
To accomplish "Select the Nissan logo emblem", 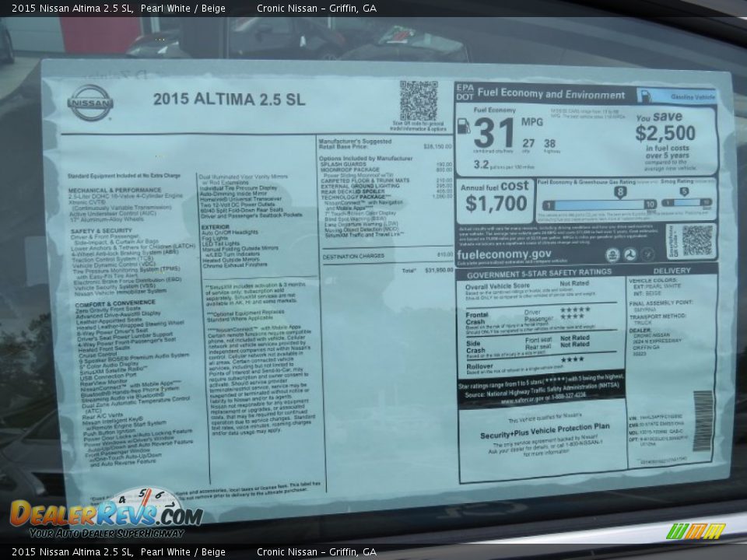I will pos(92,105).
